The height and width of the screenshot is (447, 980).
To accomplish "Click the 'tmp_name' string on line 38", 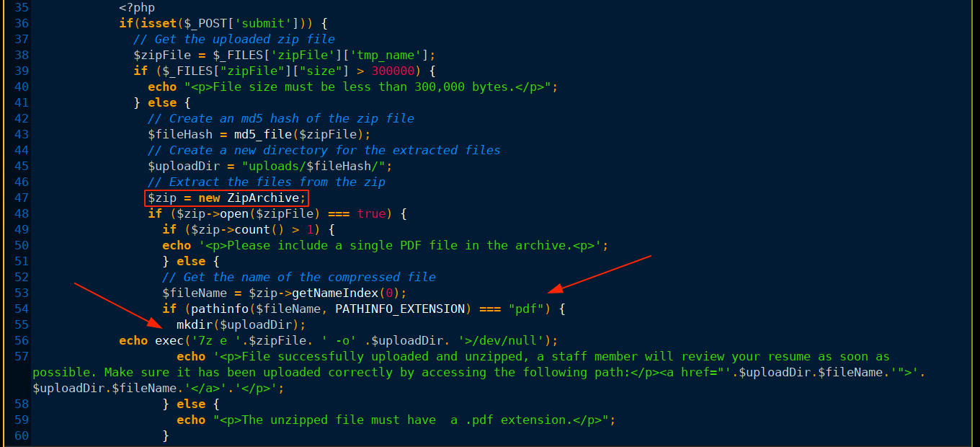I will pyautogui.click(x=396, y=55).
